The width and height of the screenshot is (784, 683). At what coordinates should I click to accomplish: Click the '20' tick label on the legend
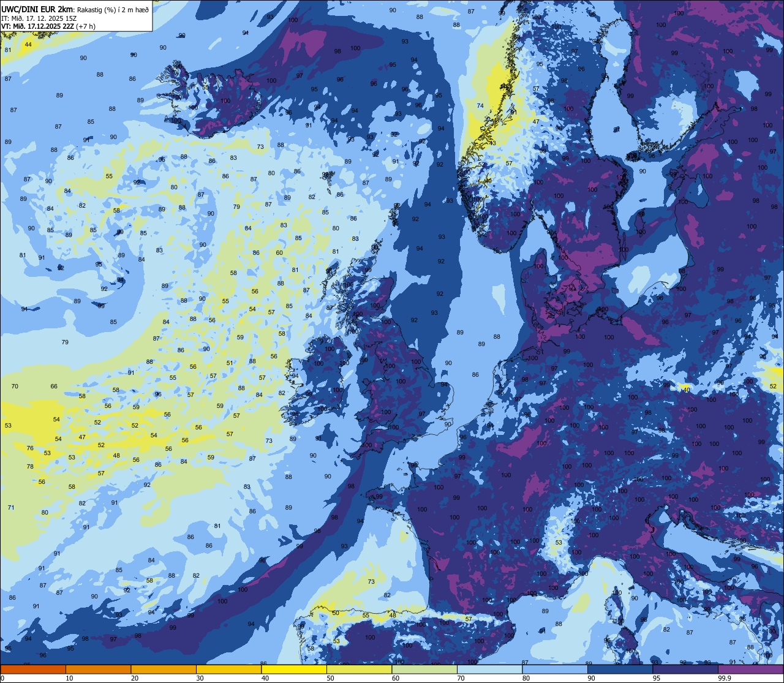point(135,678)
